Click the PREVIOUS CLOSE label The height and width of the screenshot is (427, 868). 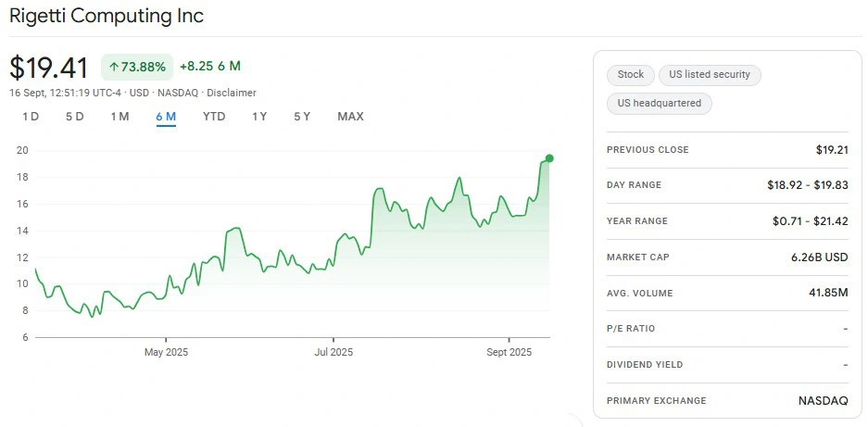(648, 149)
